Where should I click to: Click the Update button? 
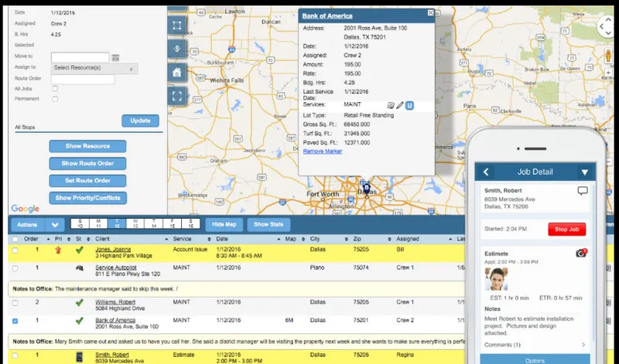tap(140, 121)
